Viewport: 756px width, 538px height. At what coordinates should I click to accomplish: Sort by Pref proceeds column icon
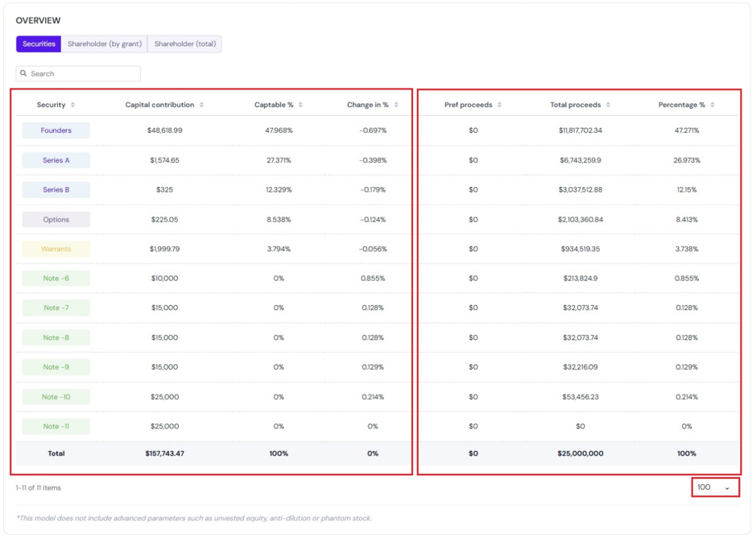499,105
